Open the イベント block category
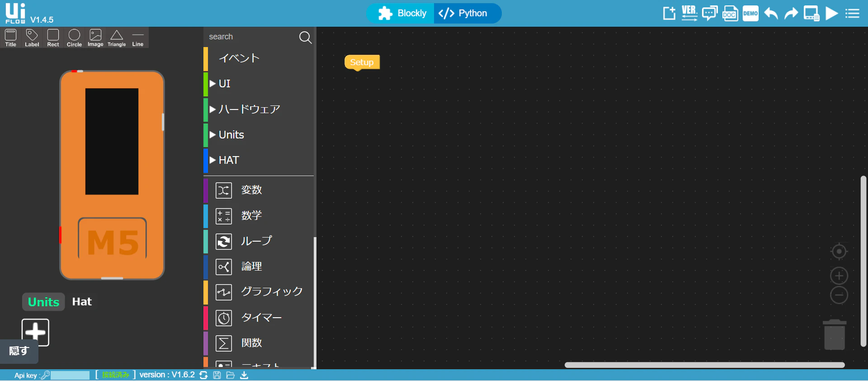This screenshot has height=381, width=868. click(259, 58)
